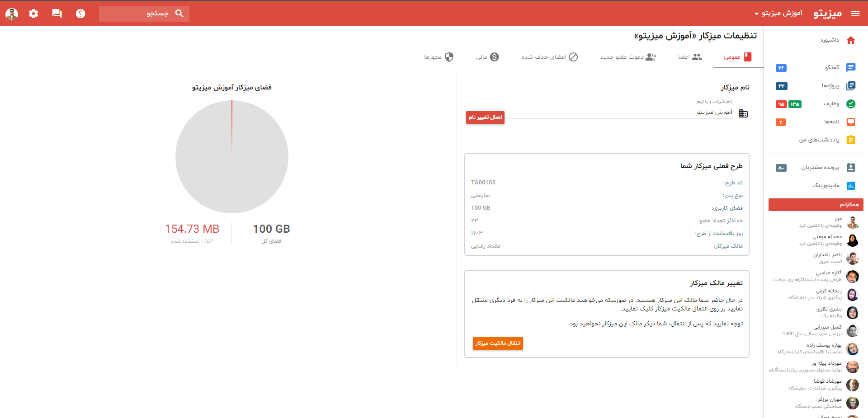The height and width of the screenshot is (418, 868).
Task: Click the Mizito logo
Action: 828,13
